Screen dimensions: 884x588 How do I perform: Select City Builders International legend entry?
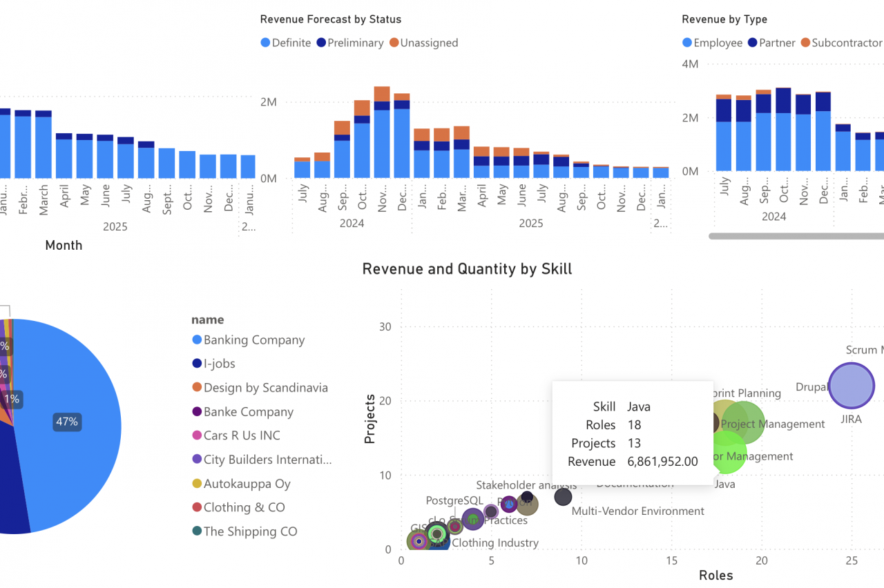point(267,460)
